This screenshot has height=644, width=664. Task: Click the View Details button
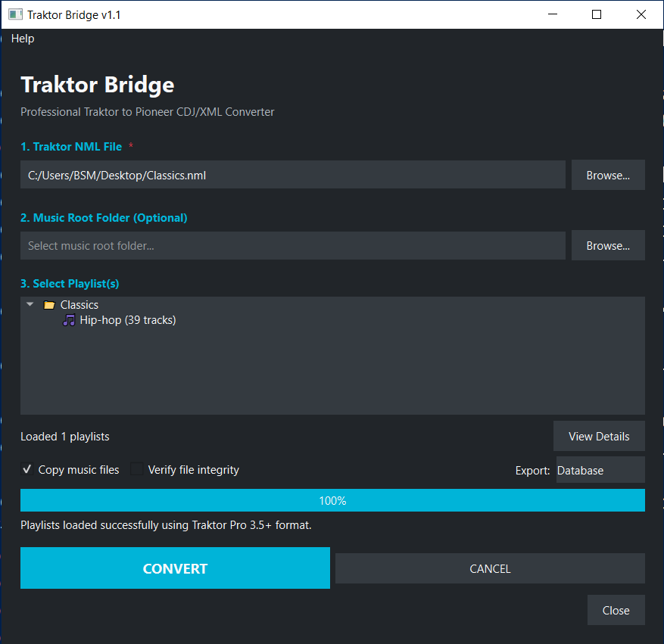pyautogui.click(x=599, y=436)
